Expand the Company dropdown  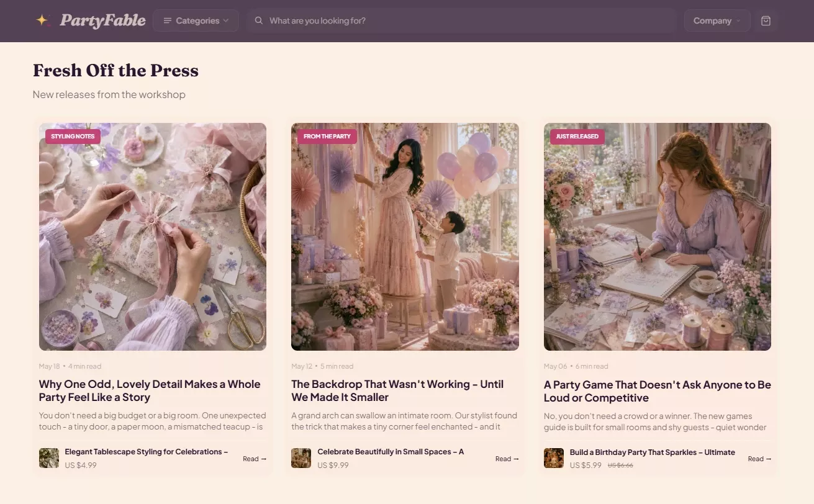click(x=717, y=20)
